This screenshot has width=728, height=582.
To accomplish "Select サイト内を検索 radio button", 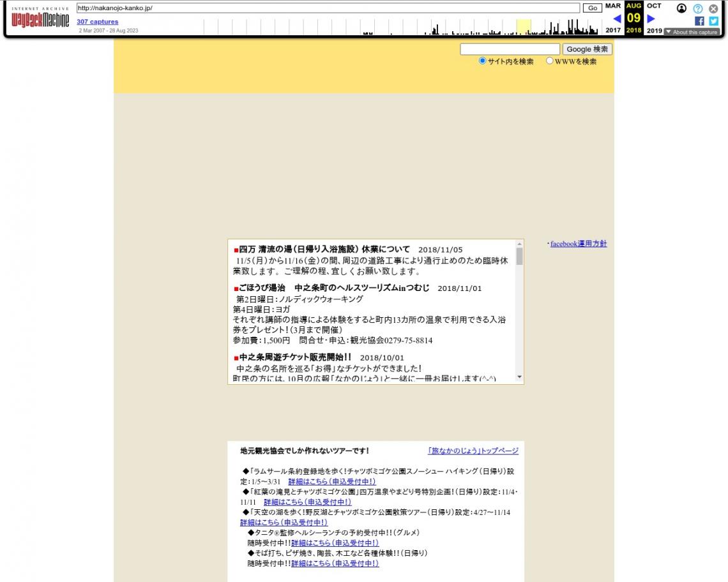I will [x=482, y=61].
